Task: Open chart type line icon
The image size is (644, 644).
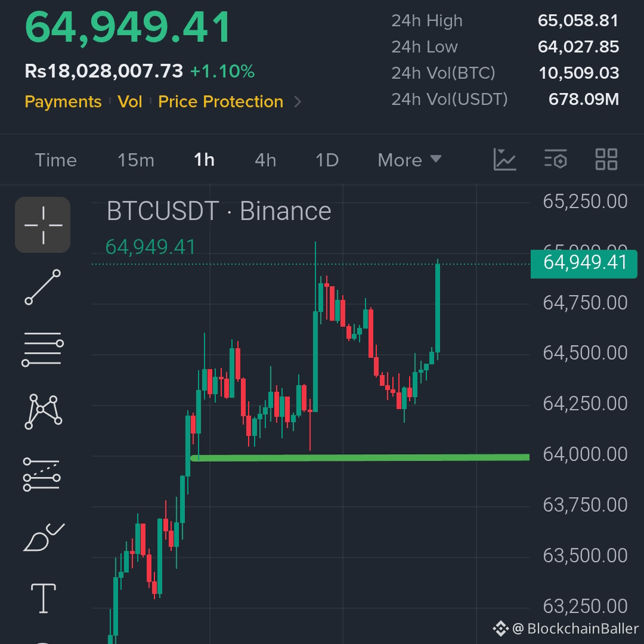Action: (504, 159)
